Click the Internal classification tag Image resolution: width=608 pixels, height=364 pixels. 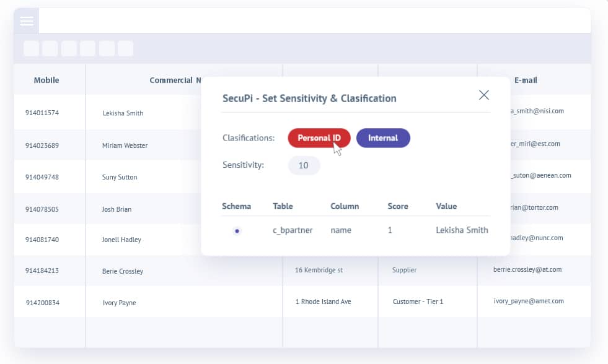383,138
